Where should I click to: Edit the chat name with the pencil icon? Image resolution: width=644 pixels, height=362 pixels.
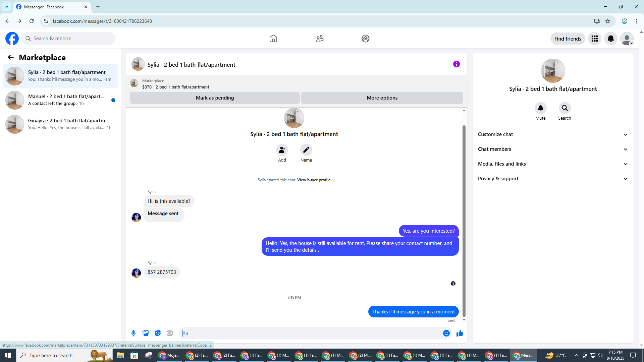click(306, 150)
